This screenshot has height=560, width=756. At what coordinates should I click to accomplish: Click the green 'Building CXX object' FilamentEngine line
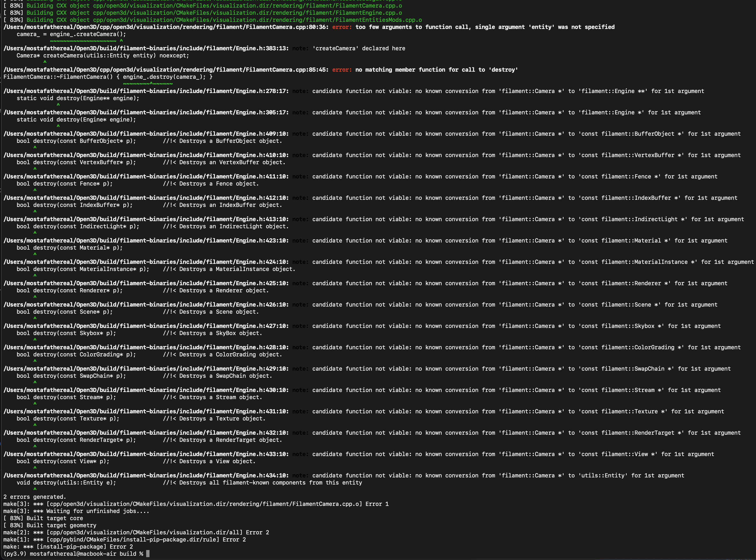pos(203,13)
